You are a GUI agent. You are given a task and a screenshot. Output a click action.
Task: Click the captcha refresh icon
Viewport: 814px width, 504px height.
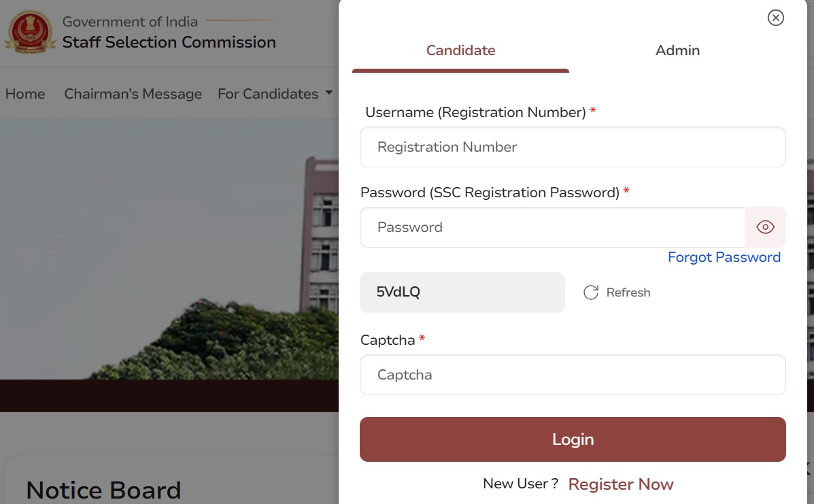coord(591,292)
